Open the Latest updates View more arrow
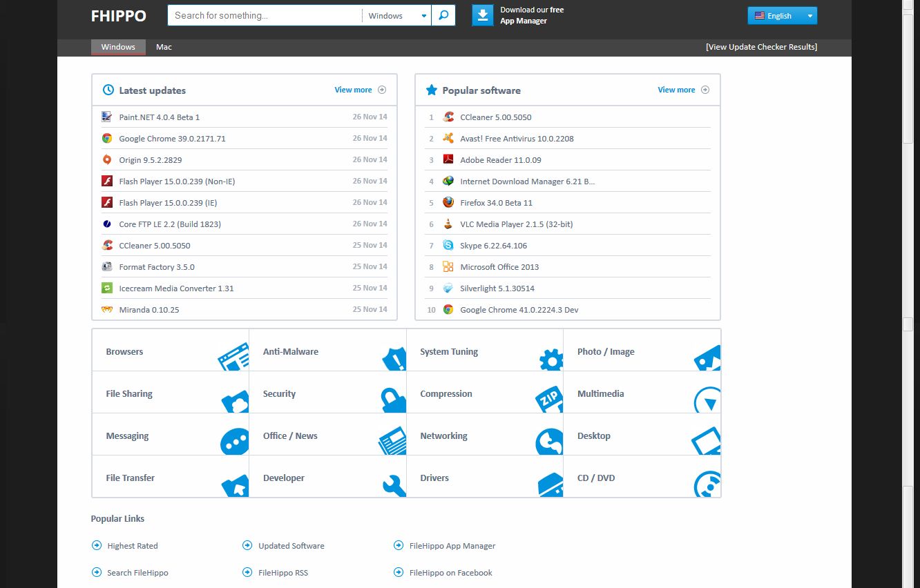Viewport: 920px width, 588px height. 382,90
